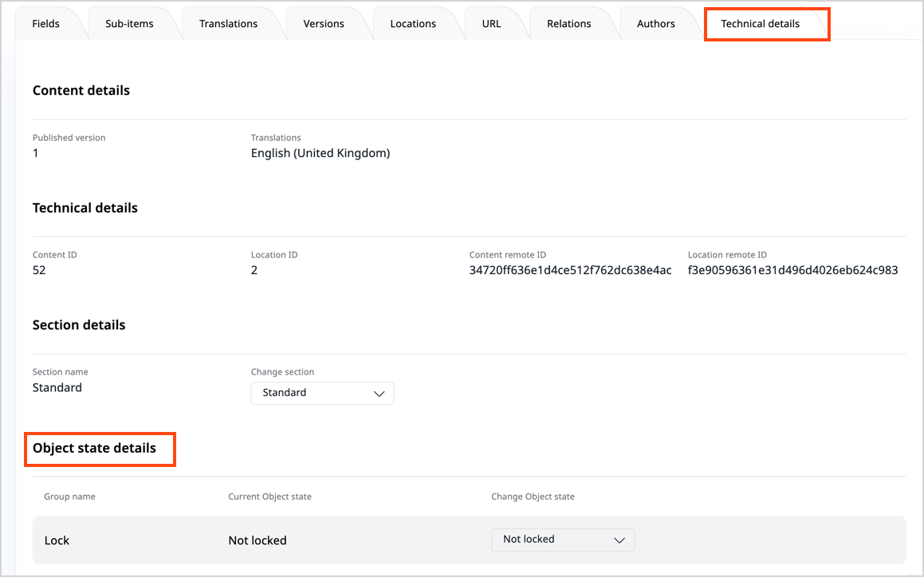Select the English (United Kingdom) translation text
Image resolution: width=924 pixels, height=577 pixels.
pyautogui.click(x=320, y=152)
